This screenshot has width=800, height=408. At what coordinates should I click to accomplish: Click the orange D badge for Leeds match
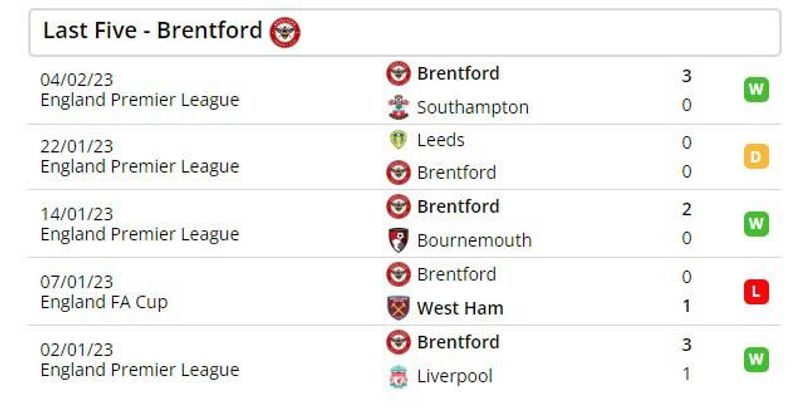click(x=756, y=157)
